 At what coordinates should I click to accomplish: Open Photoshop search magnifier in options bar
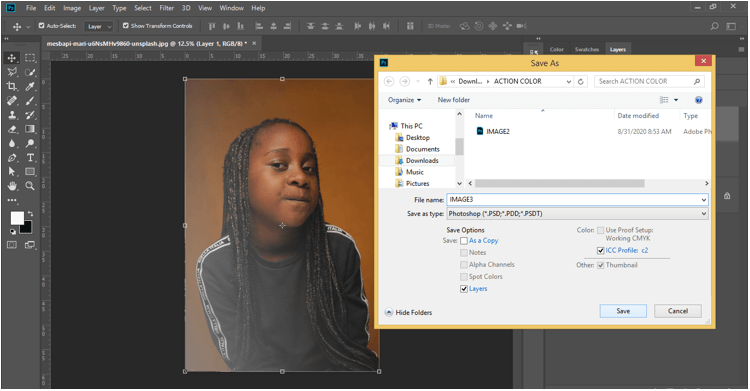(x=714, y=26)
